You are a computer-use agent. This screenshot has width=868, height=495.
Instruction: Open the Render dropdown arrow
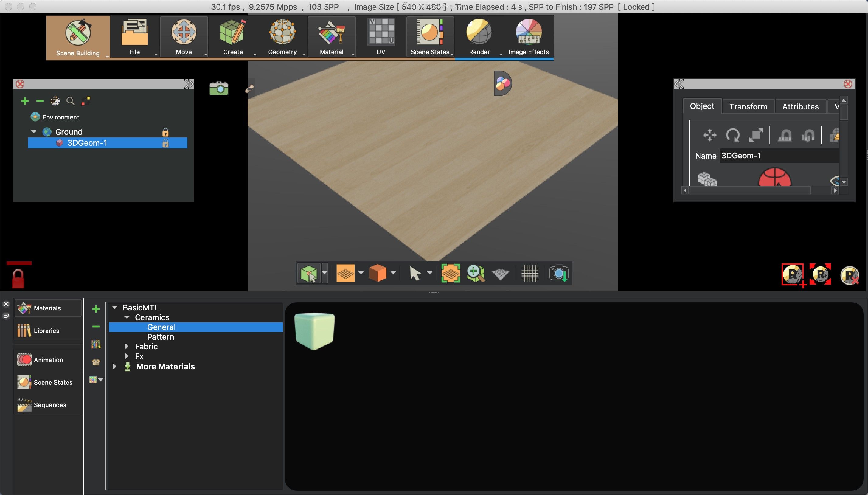[501, 54]
